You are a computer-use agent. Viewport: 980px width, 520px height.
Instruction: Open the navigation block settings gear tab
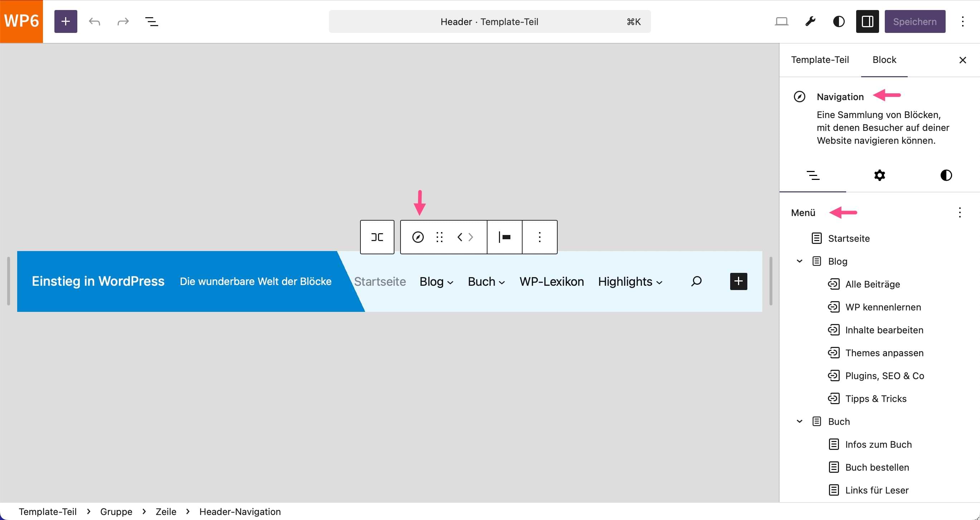[x=879, y=175]
